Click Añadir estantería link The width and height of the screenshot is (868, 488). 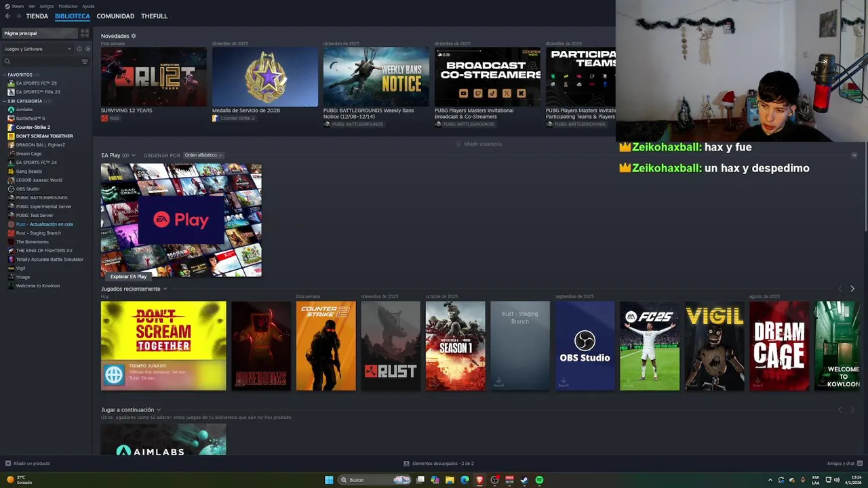point(479,144)
